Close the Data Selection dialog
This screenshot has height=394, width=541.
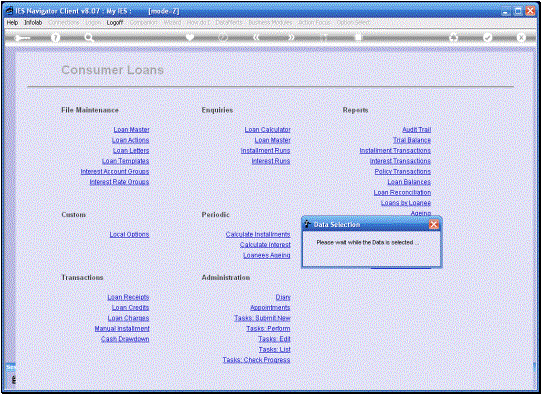pos(434,225)
